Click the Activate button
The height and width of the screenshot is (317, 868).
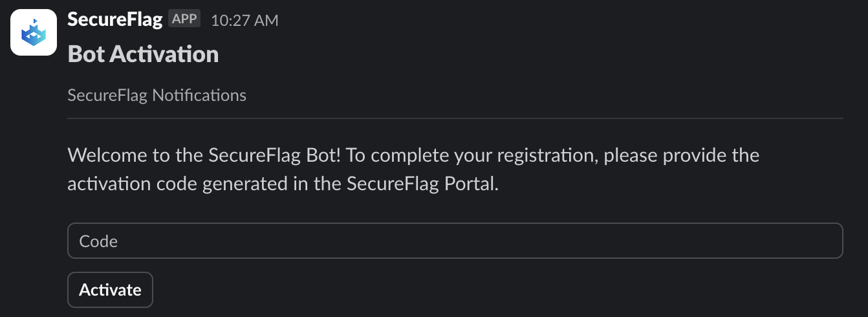[x=110, y=290]
